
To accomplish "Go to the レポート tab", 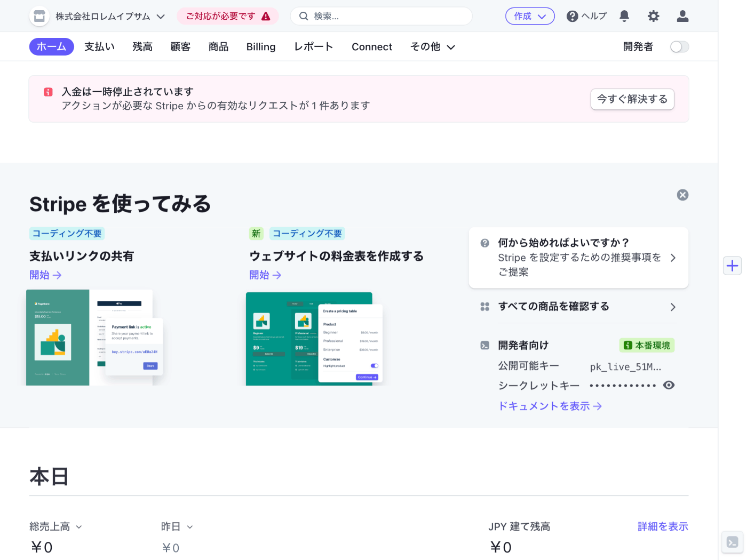I will 314,46.
